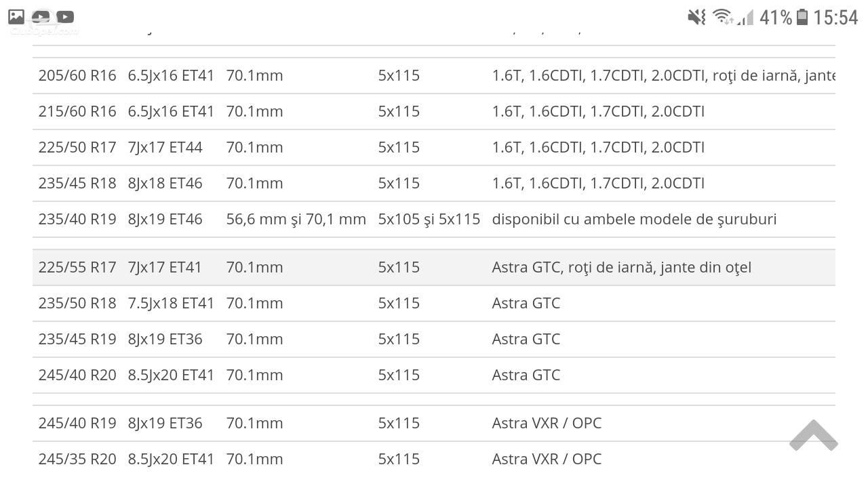Tap the 5x105 şi 5x115 bolt pattern cell
The height and width of the screenshot is (488, 868).
(429, 219)
